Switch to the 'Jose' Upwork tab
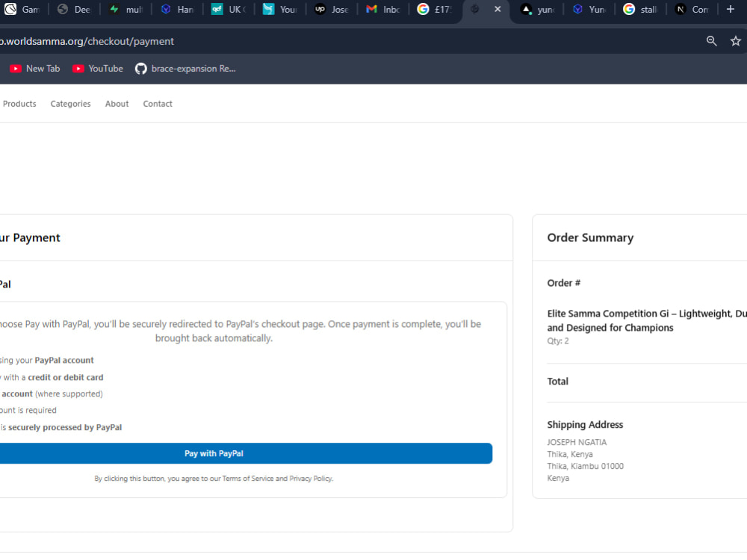This screenshot has height=560, width=747. click(332, 10)
